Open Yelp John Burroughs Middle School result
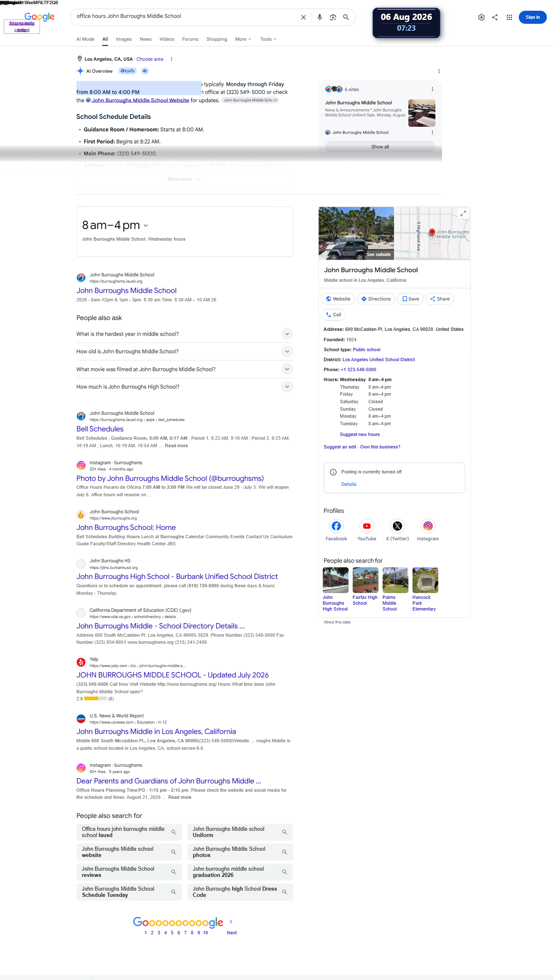Viewport: 560px width, 980px height. click(x=172, y=675)
